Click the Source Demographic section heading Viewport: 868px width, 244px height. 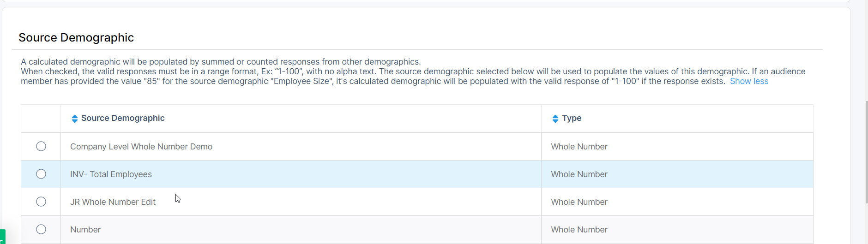tap(76, 37)
